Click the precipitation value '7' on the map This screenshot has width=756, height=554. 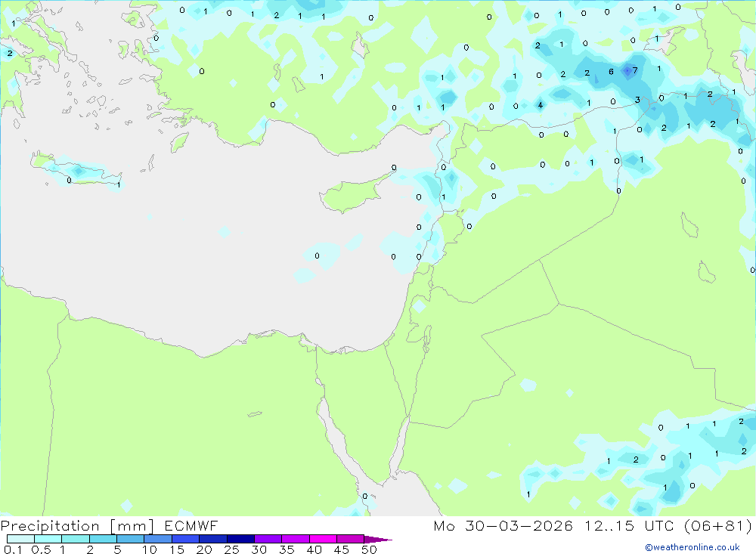[635, 70]
